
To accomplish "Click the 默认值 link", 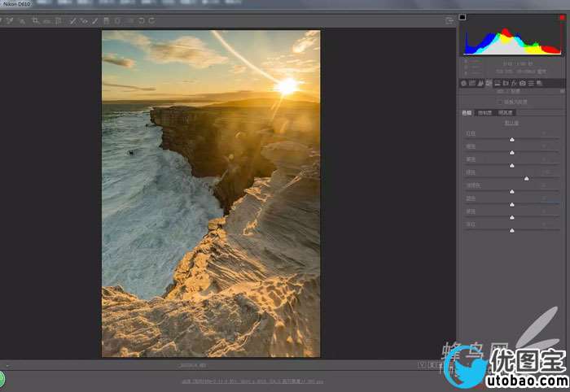I will coord(511,123).
